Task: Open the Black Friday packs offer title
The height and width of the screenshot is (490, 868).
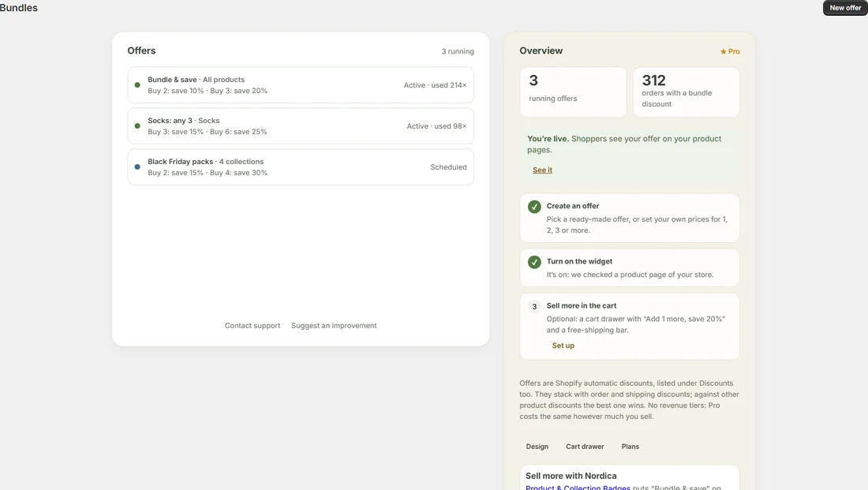Action: point(181,162)
